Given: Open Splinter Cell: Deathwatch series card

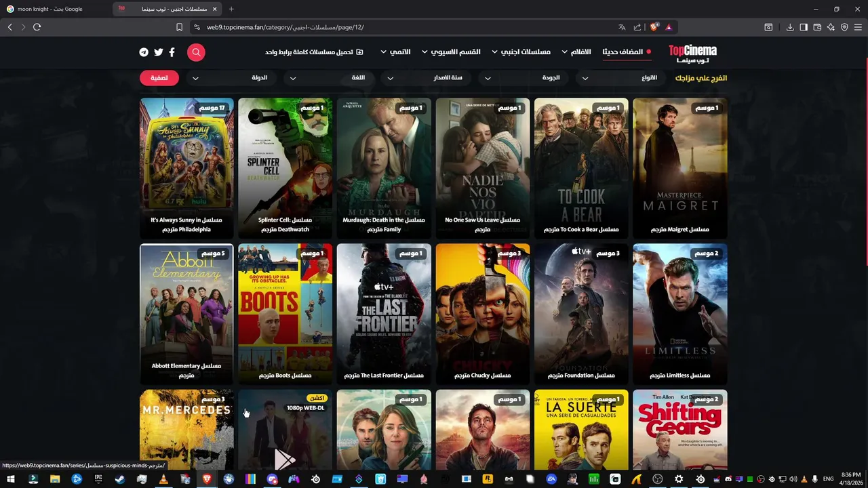Looking at the screenshot, I should pyautogui.click(x=285, y=169).
